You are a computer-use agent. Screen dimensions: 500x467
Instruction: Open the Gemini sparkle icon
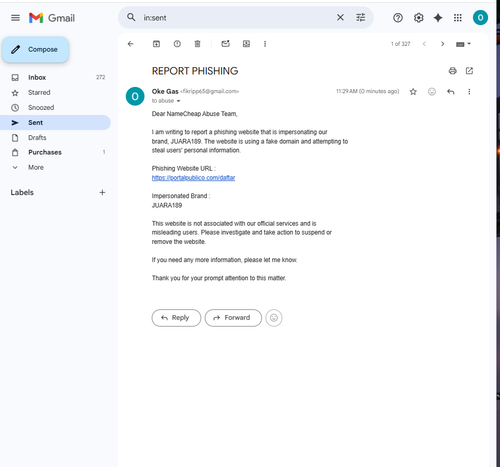tap(438, 18)
